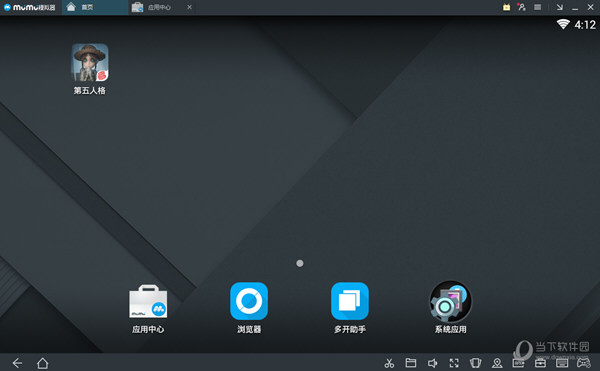This screenshot has height=371, width=600.
Task: Switch to the 首页 home tab
Action: tap(95, 7)
